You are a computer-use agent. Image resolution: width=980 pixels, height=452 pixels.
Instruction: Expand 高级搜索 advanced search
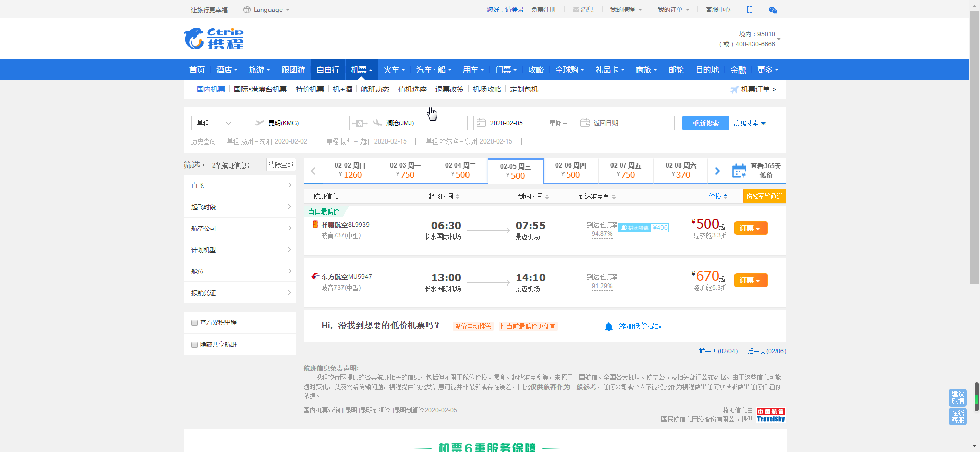pyautogui.click(x=749, y=123)
